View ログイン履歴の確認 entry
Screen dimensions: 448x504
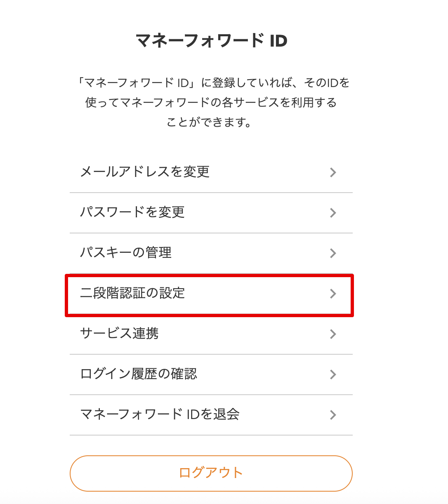139,374
